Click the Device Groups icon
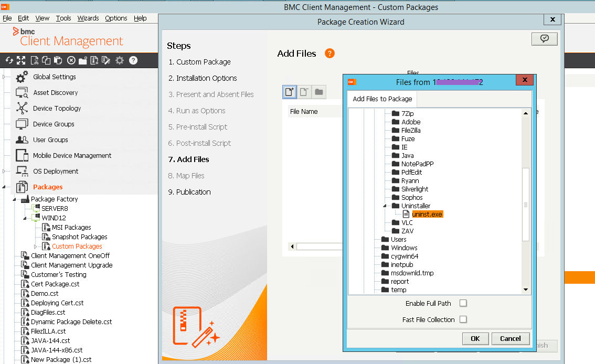The height and width of the screenshot is (364, 595). coord(22,124)
